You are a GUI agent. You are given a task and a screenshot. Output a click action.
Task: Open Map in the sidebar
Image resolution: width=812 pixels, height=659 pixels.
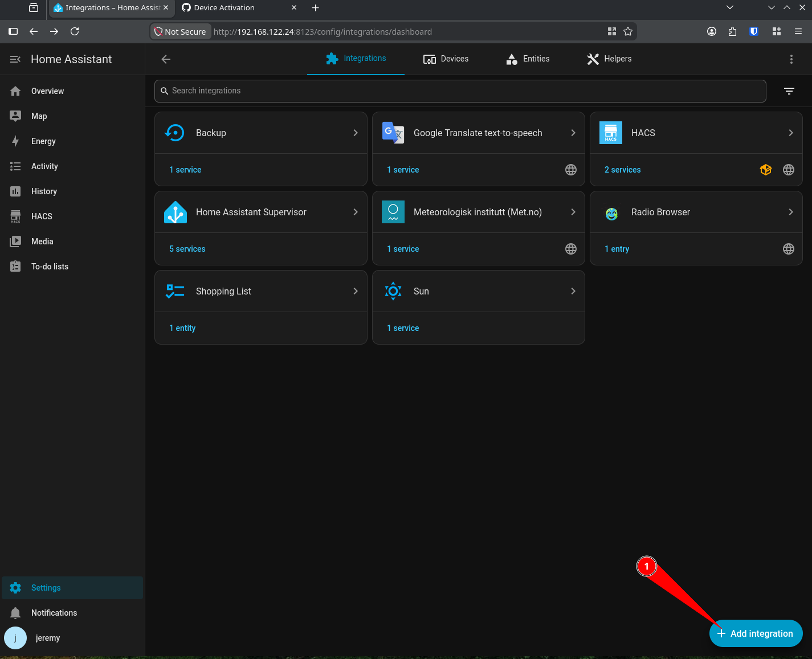pos(72,116)
